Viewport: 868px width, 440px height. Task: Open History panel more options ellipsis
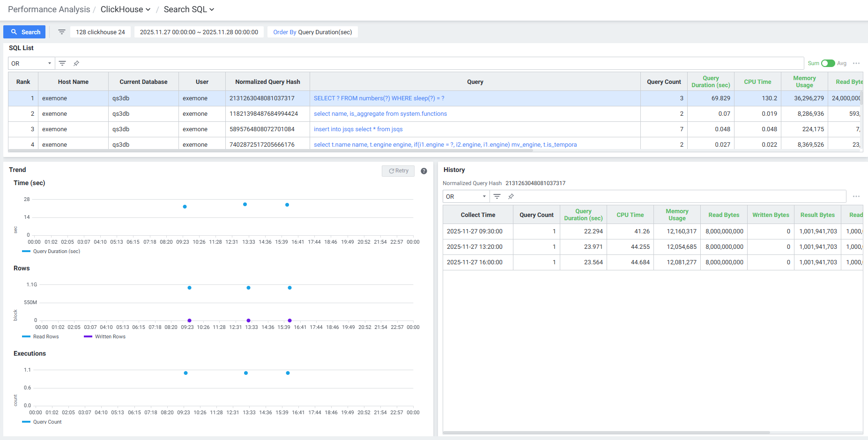[x=856, y=196]
